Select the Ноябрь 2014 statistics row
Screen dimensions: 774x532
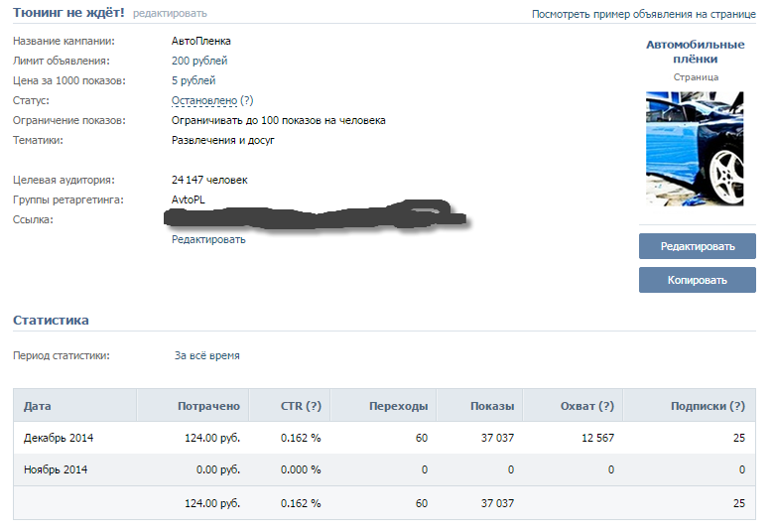(x=56, y=469)
